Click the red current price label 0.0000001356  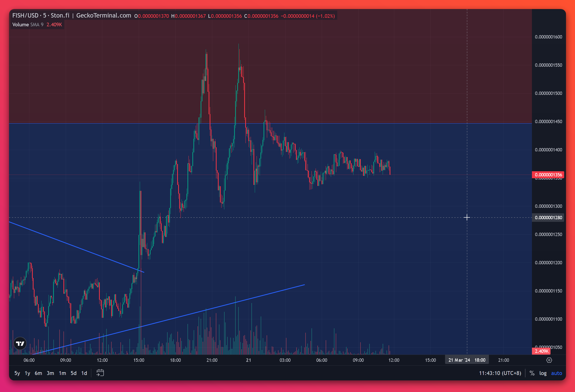[x=548, y=175]
